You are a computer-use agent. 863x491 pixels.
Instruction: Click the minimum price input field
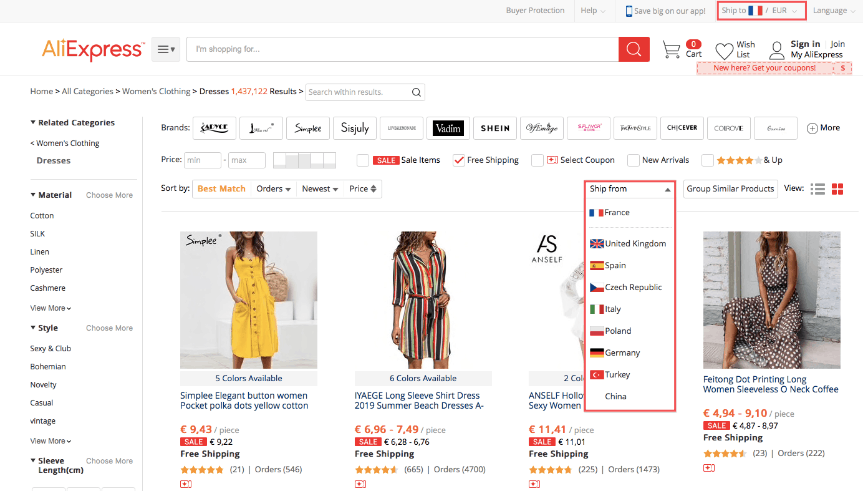tap(204, 160)
